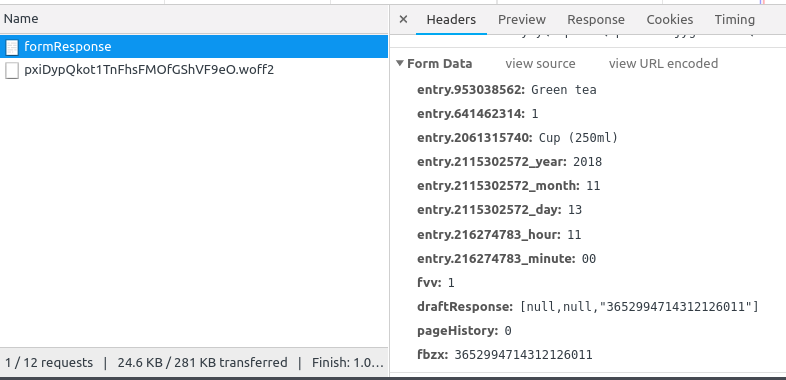Collapse the Form Data section
Viewport: 786px width, 380px height.
[400, 64]
